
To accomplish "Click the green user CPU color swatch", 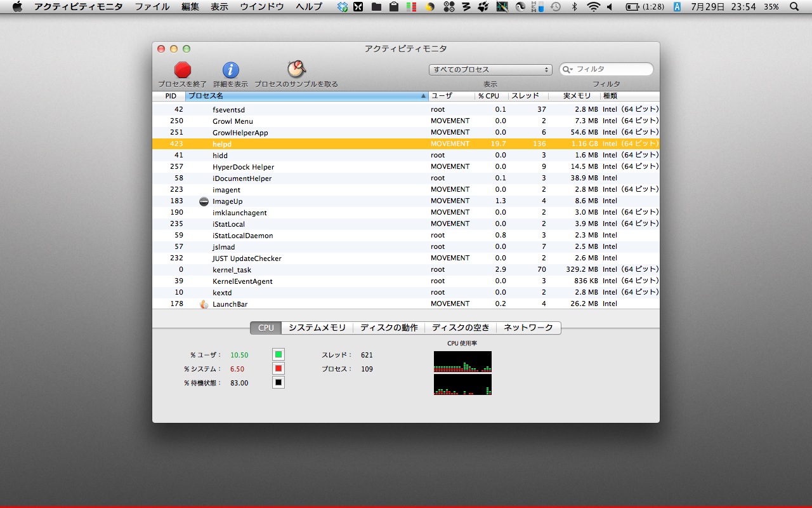I will (278, 354).
